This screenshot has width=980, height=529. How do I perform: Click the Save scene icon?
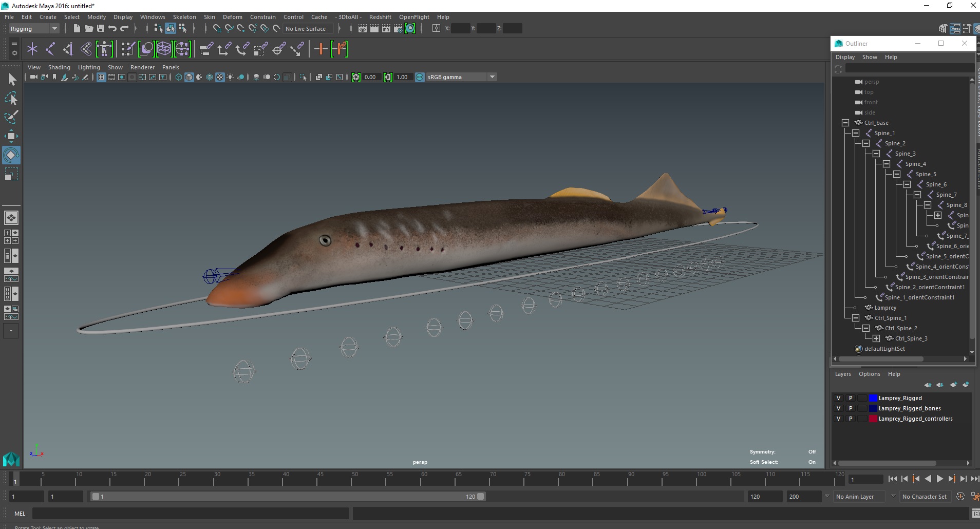coord(100,29)
